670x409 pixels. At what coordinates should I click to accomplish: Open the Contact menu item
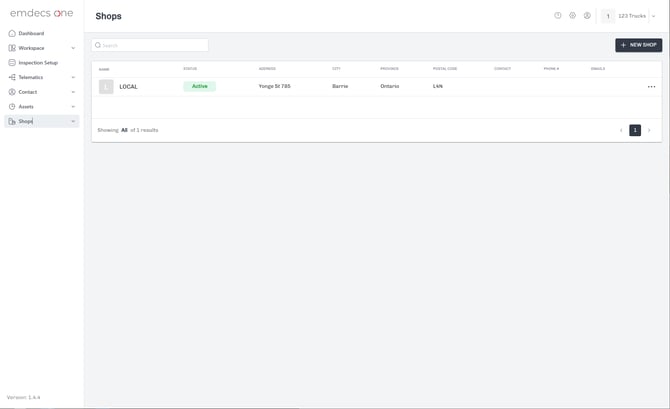[x=28, y=92]
